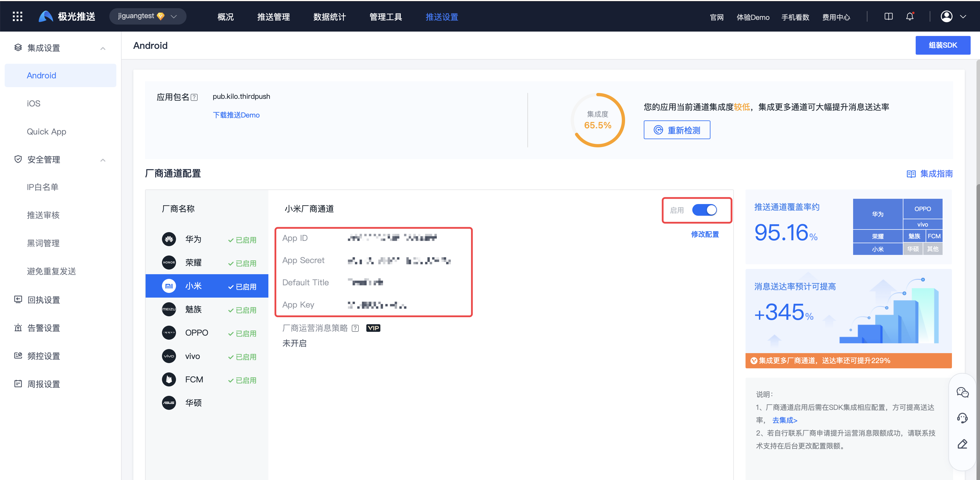
Task: Select the 魅族 MEIZU vendor logo
Action: coord(169,309)
